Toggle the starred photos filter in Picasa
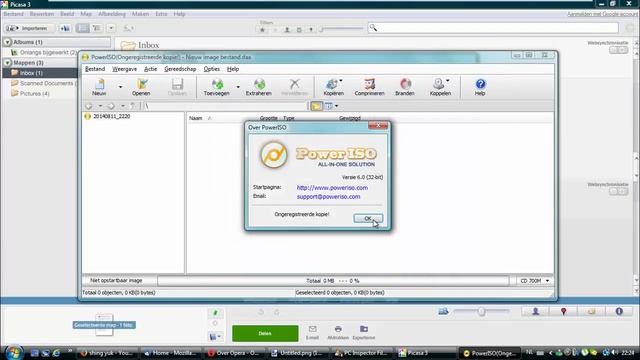The image size is (640, 360). click(x=262, y=29)
